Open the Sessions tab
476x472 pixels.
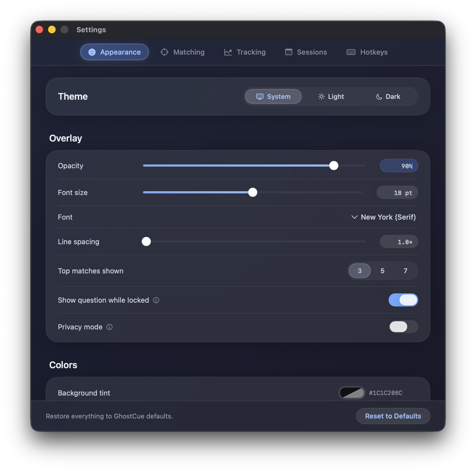(x=306, y=52)
